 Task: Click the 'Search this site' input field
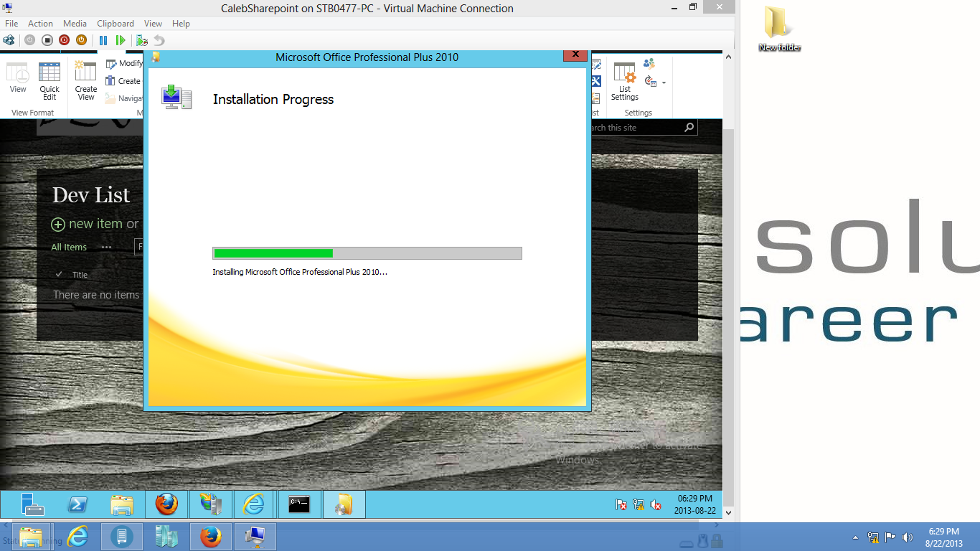coord(635,128)
